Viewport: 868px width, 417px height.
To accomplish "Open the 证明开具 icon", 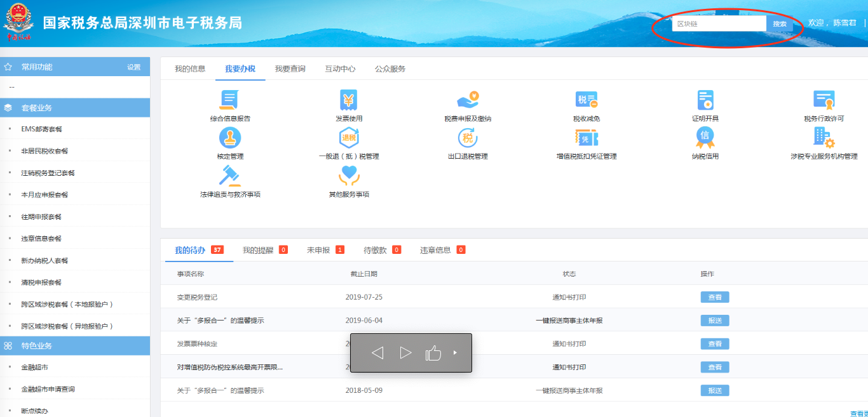I will click(705, 100).
